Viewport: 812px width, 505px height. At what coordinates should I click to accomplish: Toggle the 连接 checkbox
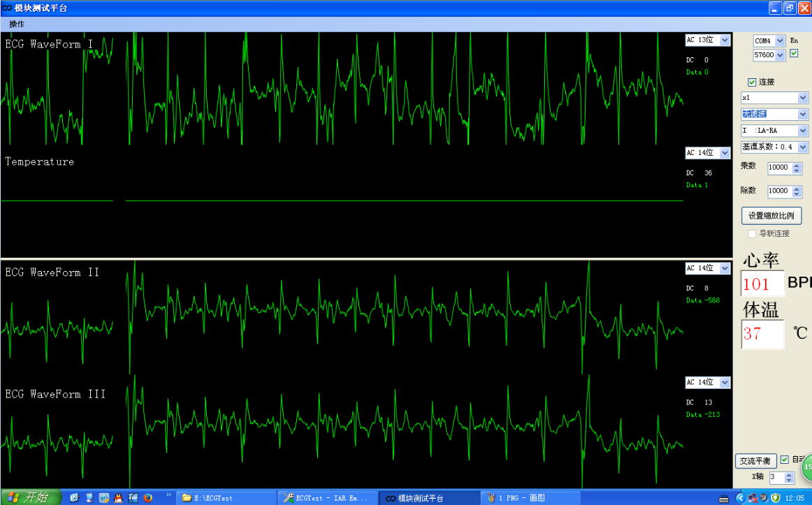[752, 82]
